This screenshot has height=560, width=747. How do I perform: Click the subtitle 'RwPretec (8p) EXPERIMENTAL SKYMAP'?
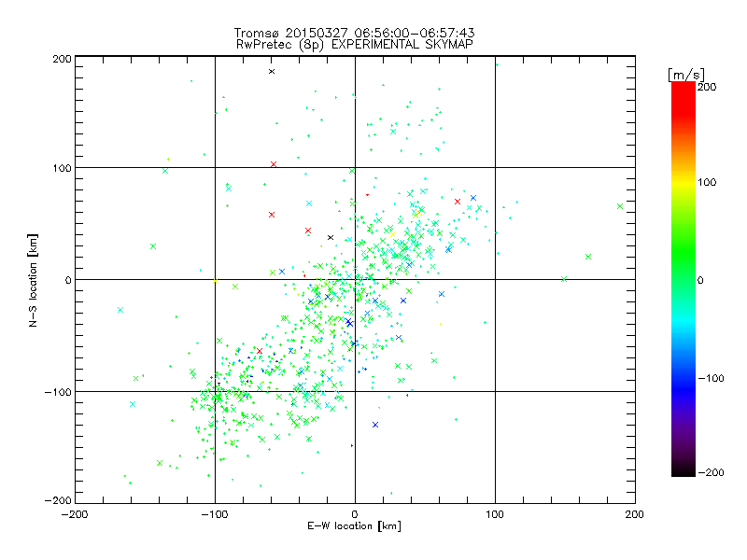click(355, 45)
